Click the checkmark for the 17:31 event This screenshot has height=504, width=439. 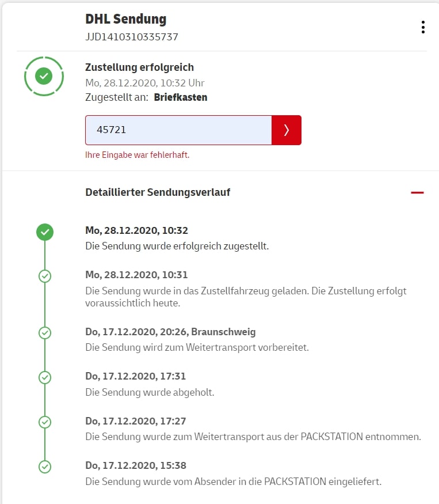45,377
